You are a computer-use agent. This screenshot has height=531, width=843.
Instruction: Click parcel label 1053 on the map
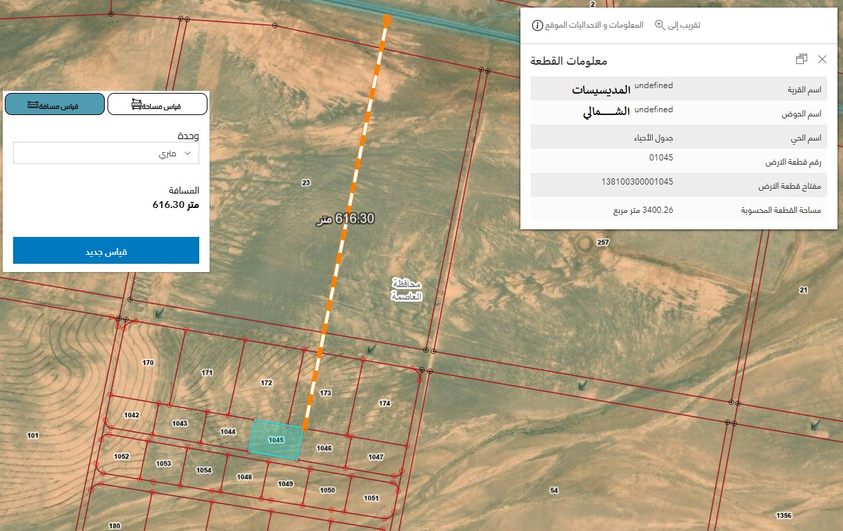(x=163, y=463)
